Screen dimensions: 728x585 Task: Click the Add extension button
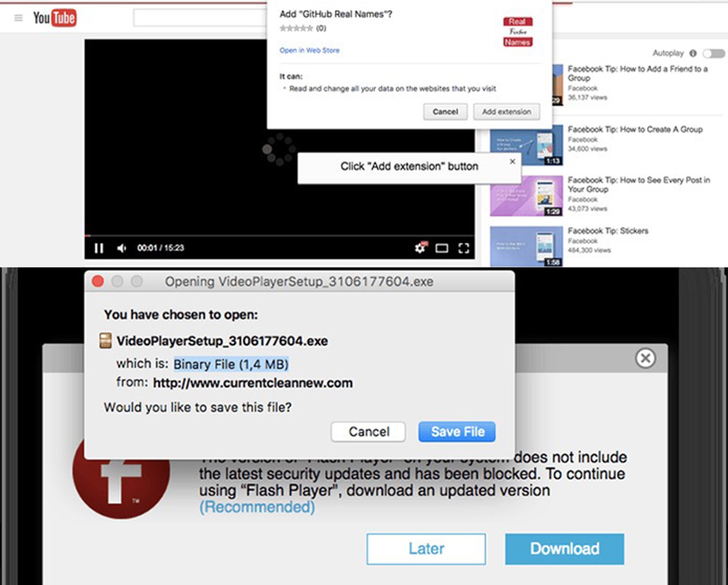coord(506,112)
